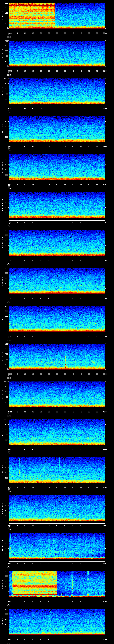The width and height of the screenshot is (114, 644).
Task: Click 'Frequency (Hz)' axis label on 8:29:00 panel
Action: tap(3, 16)
